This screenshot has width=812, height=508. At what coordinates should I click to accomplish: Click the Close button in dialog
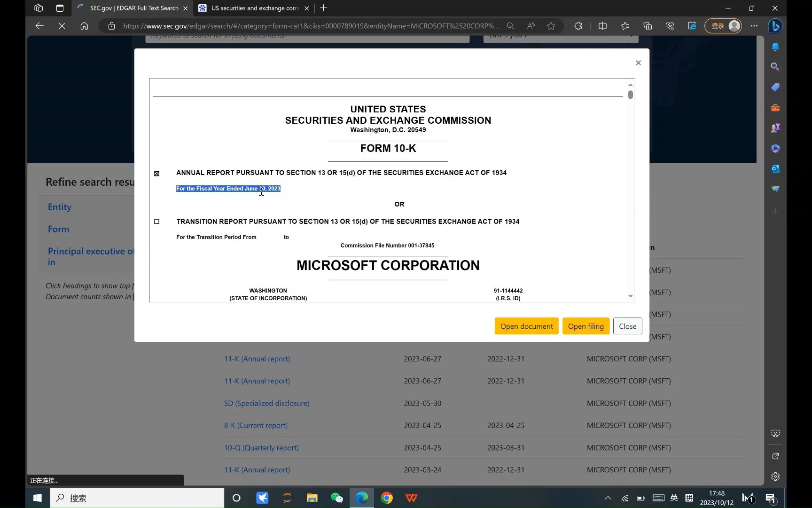627,326
